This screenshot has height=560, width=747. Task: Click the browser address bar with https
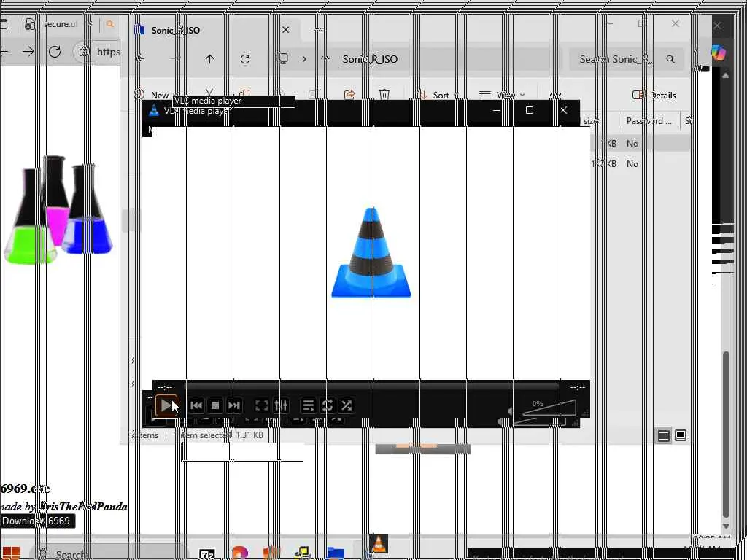click(x=97, y=52)
